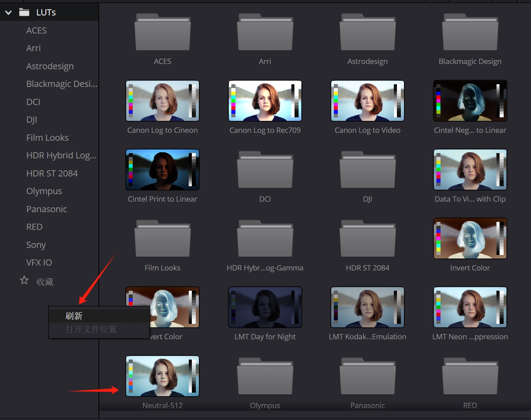Open the Arri folder icon in grid
This screenshot has height=420, width=531.
[265, 32]
